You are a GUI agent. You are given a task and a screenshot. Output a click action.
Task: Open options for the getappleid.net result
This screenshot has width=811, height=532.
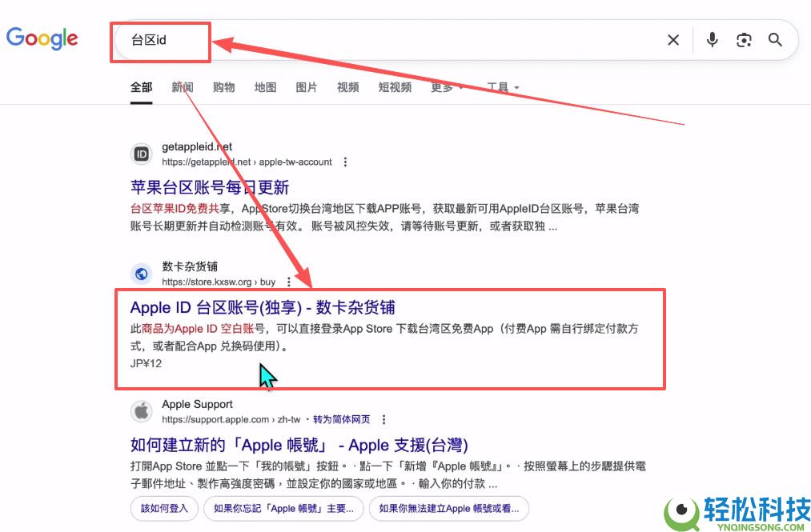click(344, 162)
